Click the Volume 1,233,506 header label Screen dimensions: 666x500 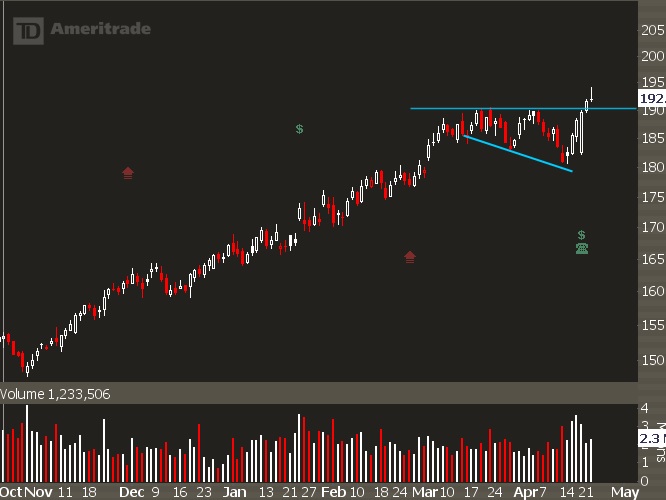[x=55, y=394]
